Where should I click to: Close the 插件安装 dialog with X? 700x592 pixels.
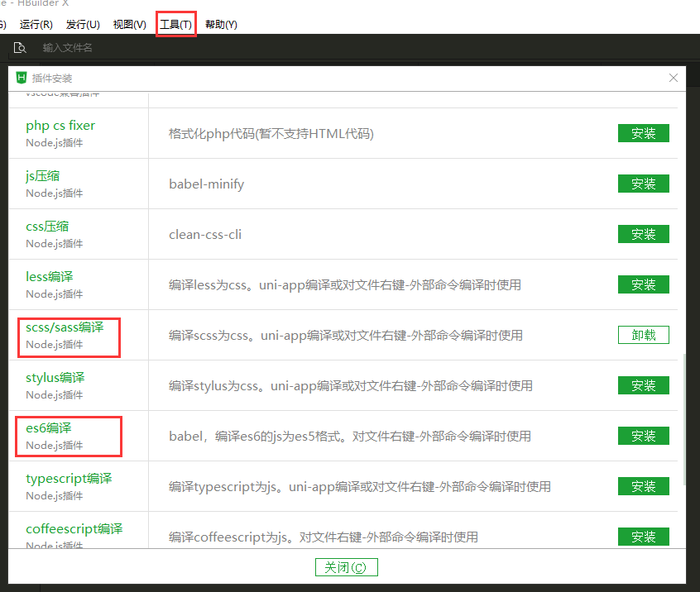point(674,78)
